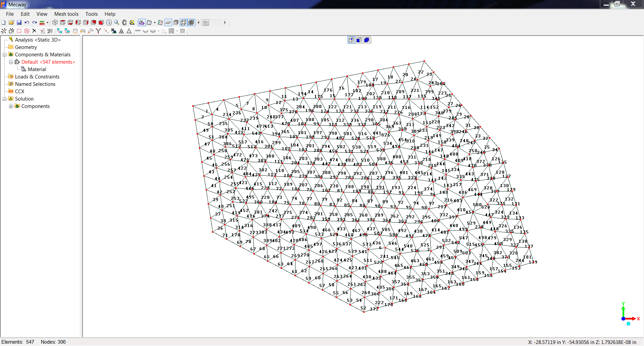Screen dimensions: 644x346
Task: Open the File menu
Action: point(10,14)
